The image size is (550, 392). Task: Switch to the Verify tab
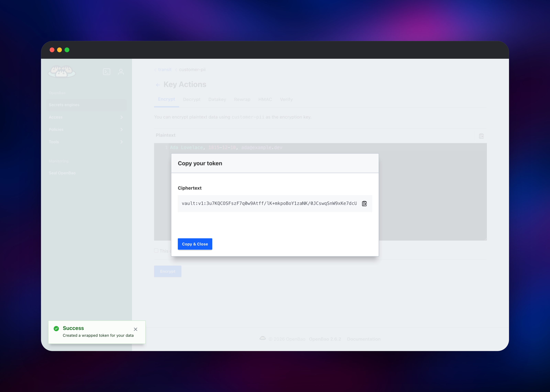pyautogui.click(x=286, y=99)
